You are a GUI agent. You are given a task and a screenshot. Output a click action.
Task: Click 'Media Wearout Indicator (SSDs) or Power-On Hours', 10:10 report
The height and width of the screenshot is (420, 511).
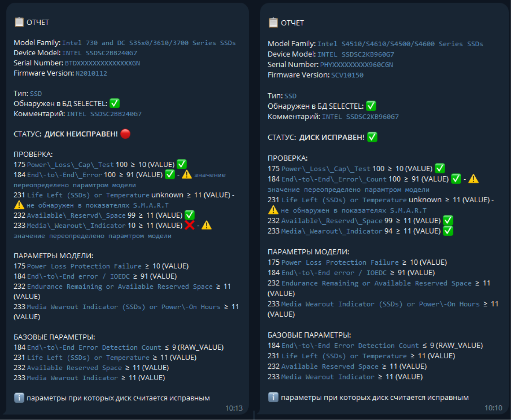coord(381,304)
